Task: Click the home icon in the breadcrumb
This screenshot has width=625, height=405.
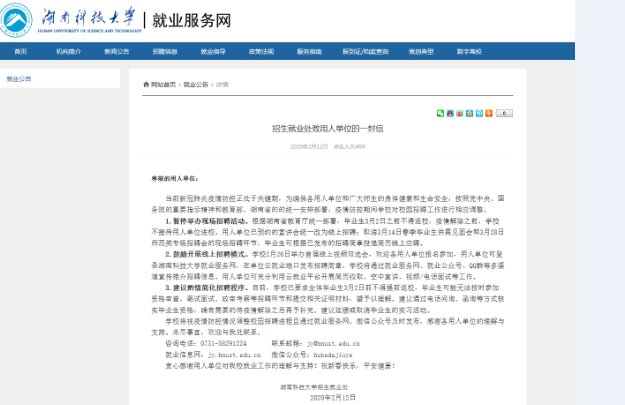Action: click(x=146, y=85)
